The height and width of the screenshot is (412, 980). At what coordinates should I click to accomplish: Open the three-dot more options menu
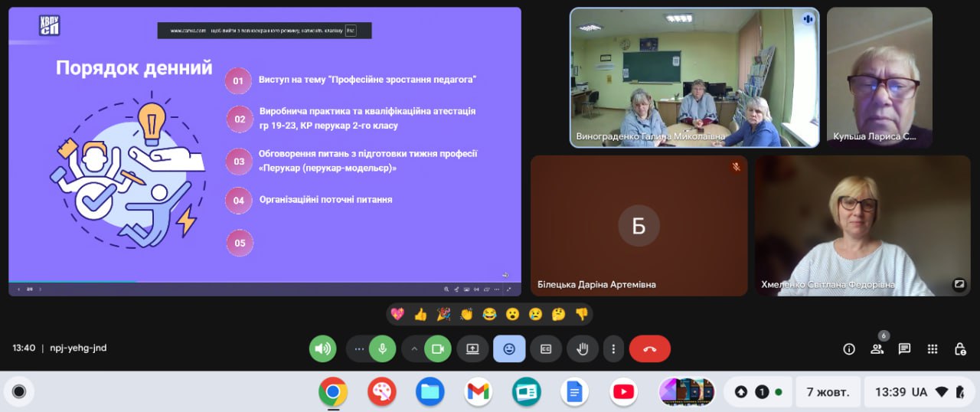pos(613,348)
